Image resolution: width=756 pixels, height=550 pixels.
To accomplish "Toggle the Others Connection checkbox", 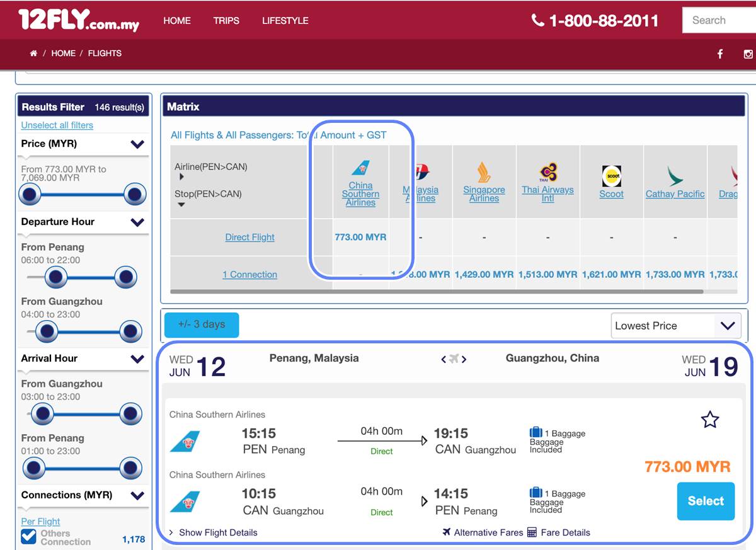I will (29, 536).
